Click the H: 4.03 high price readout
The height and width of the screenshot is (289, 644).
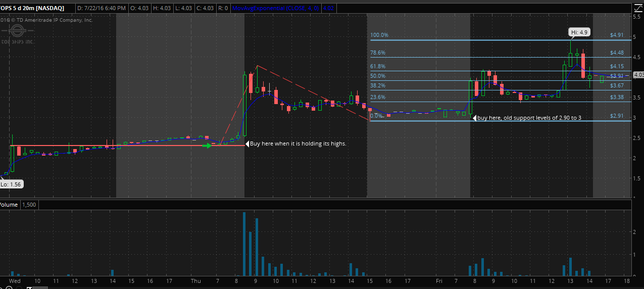pyautogui.click(x=162, y=8)
